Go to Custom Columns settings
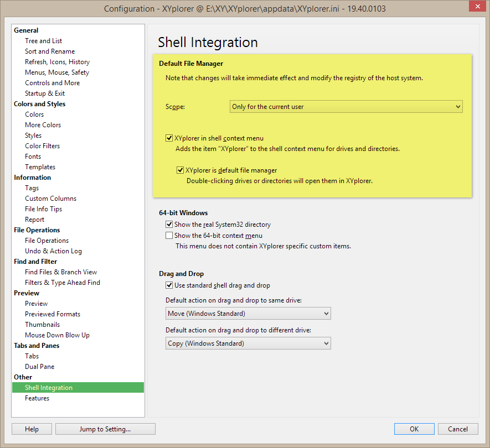The width and height of the screenshot is (490, 448). point(50,199)
